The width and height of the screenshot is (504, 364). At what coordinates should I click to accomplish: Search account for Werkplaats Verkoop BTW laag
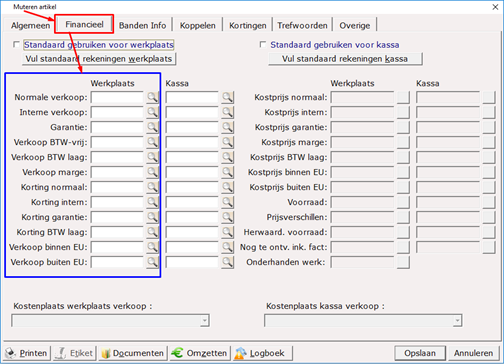click(x=152, y=157)
